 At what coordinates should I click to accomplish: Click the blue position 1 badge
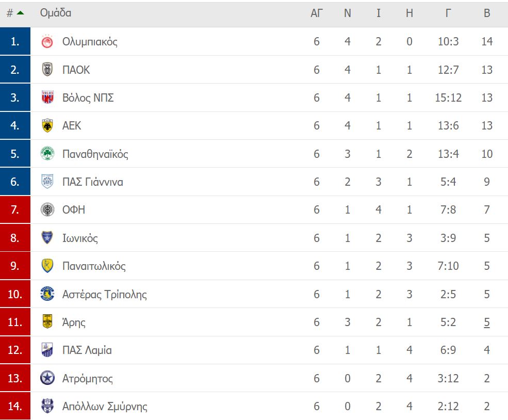tap(15, 41)
